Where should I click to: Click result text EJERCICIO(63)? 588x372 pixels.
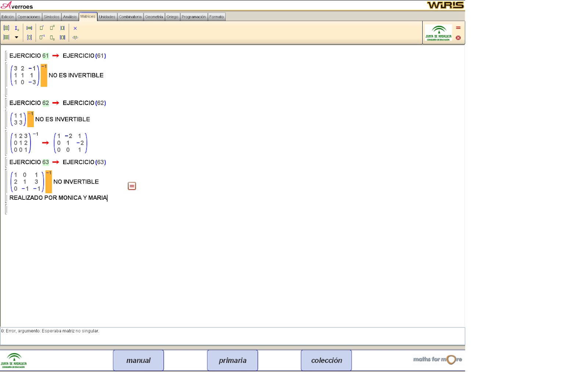click(84, 162)
